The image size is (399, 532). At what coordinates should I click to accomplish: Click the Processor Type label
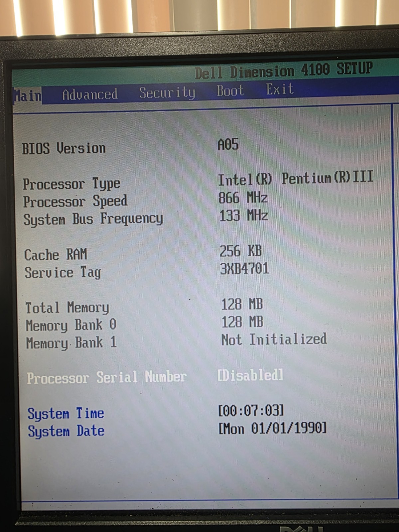click(71, 184)
